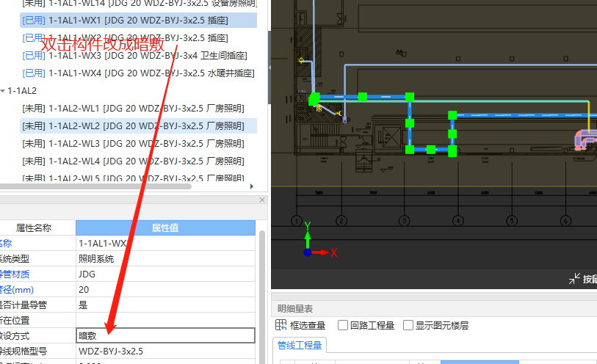Click the JDG conduit material value
597x364 pixels.
pyautogui.click(x=165, y=274)
